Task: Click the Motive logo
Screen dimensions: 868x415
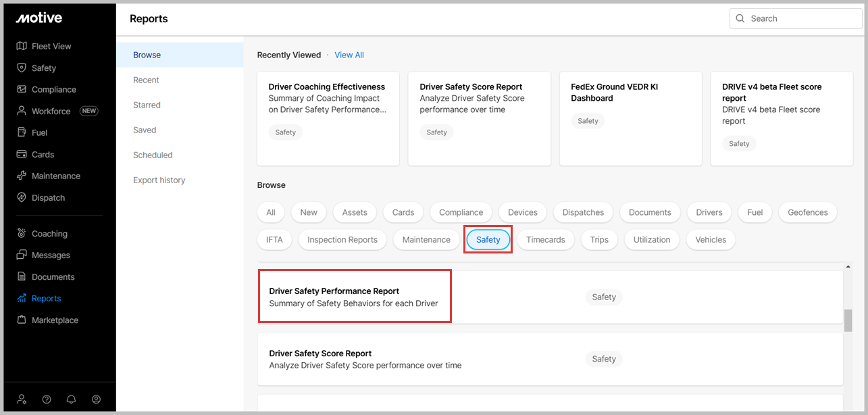Action: 39,18
